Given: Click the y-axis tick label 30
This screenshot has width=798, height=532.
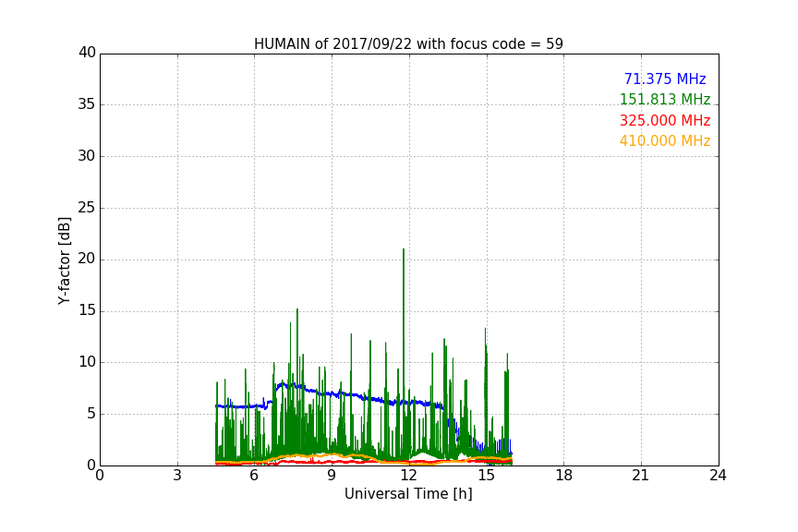Looking at the screenshot, I should (x=87, y=156).
